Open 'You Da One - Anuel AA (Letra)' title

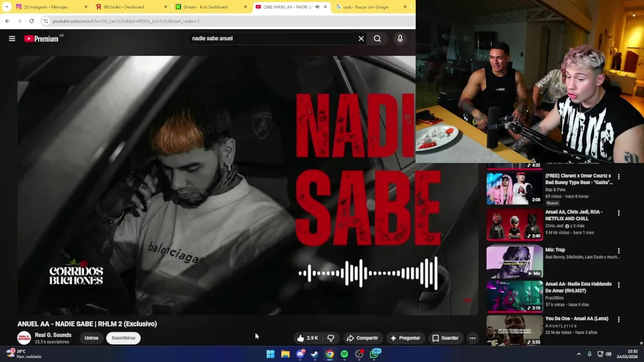coord(577,319)
